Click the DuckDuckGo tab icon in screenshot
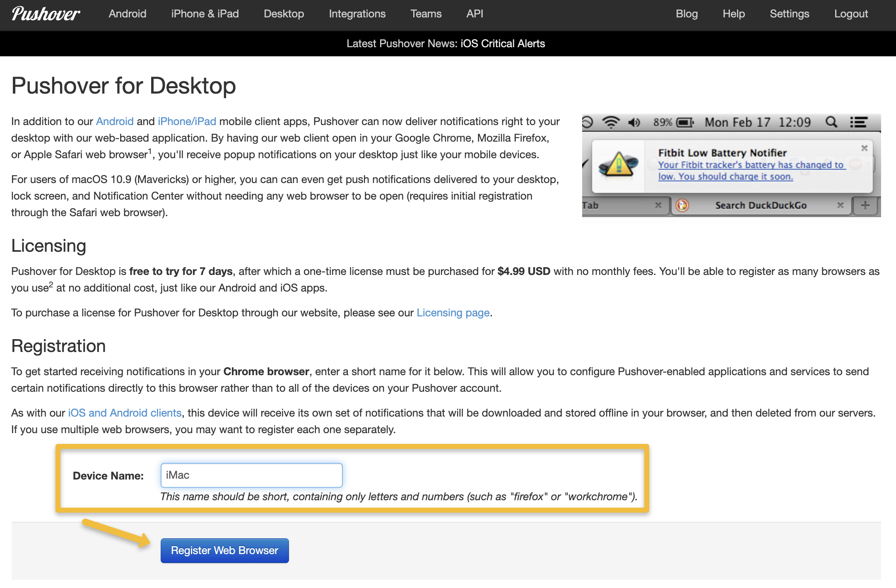This screenshot has width=896, height=588. click(682, 205)
